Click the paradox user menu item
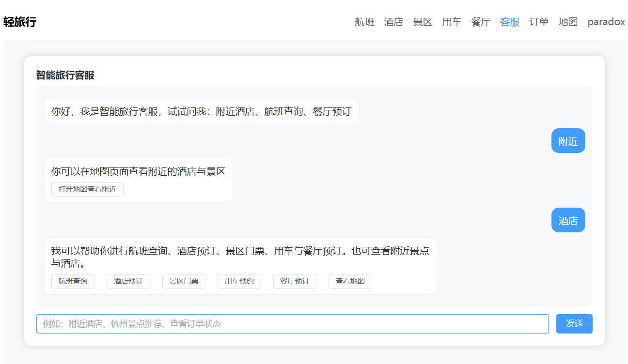 point(606,22)
